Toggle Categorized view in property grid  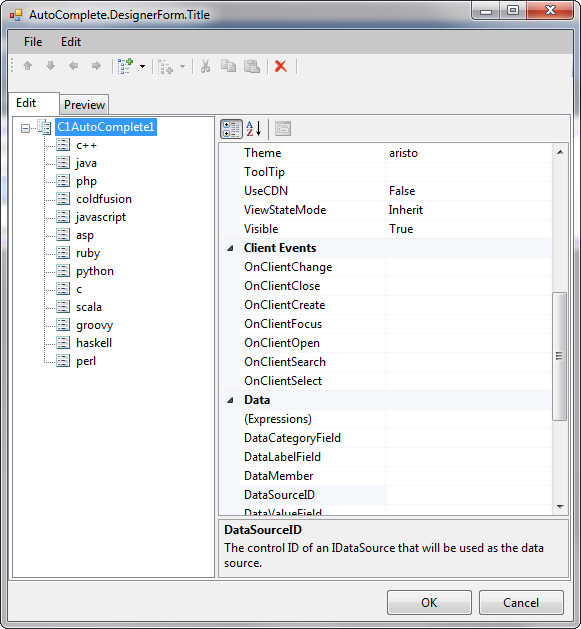coord(232,129)
